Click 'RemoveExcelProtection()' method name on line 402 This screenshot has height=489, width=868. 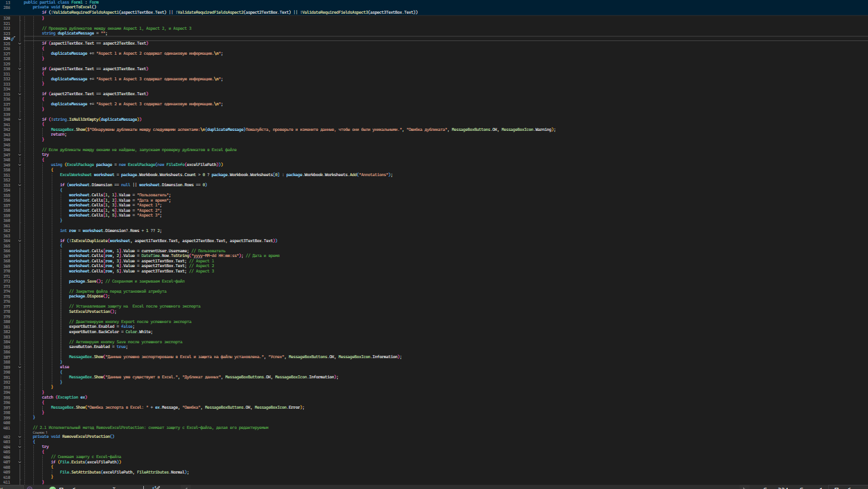88,437
